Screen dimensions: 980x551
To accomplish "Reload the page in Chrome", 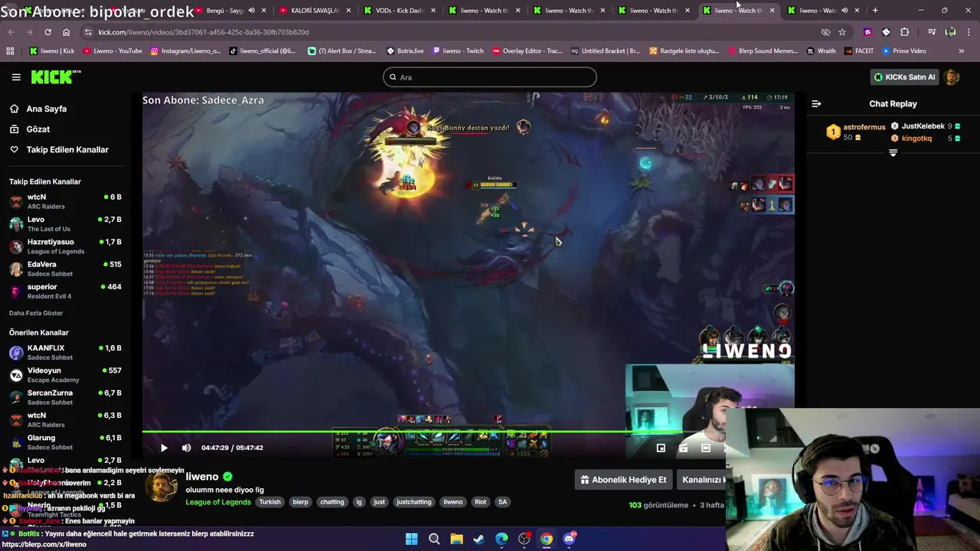I will click(x=47, y=32).
